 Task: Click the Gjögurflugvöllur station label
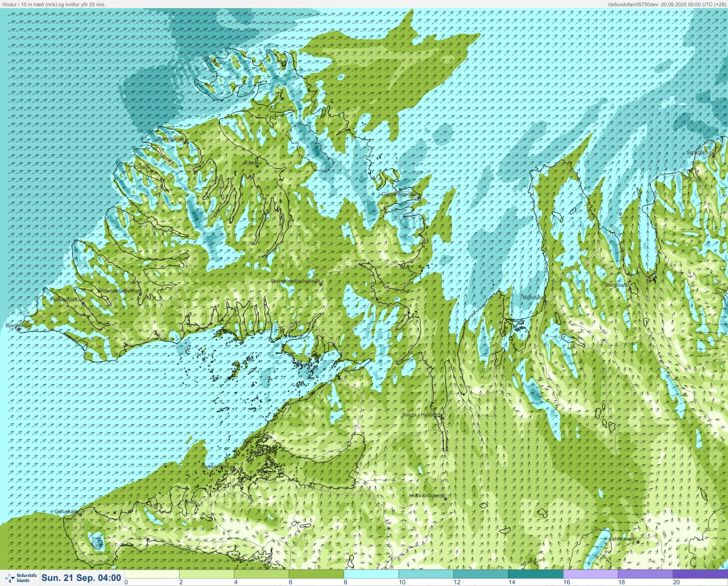pos(400,193)
